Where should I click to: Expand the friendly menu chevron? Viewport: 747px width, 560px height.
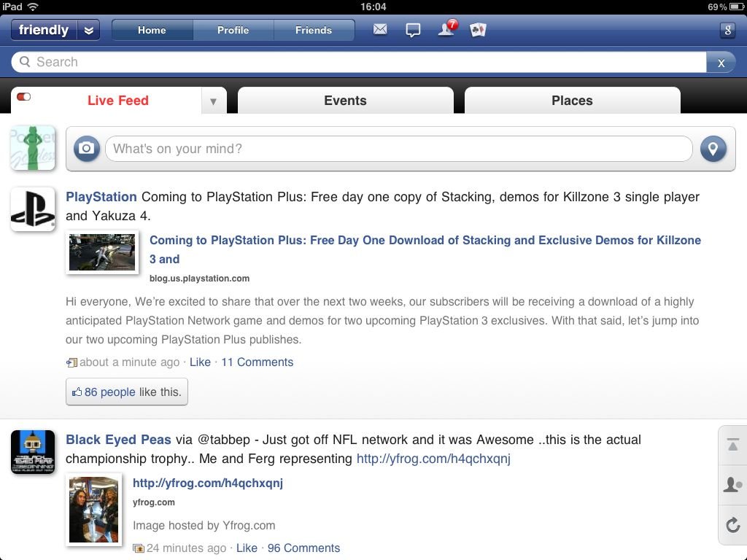pyautogui.click(x=89, y=30)
